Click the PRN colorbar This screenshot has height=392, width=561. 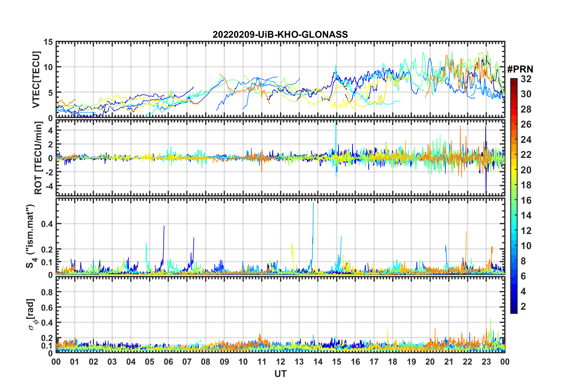[x=514, y=196]
